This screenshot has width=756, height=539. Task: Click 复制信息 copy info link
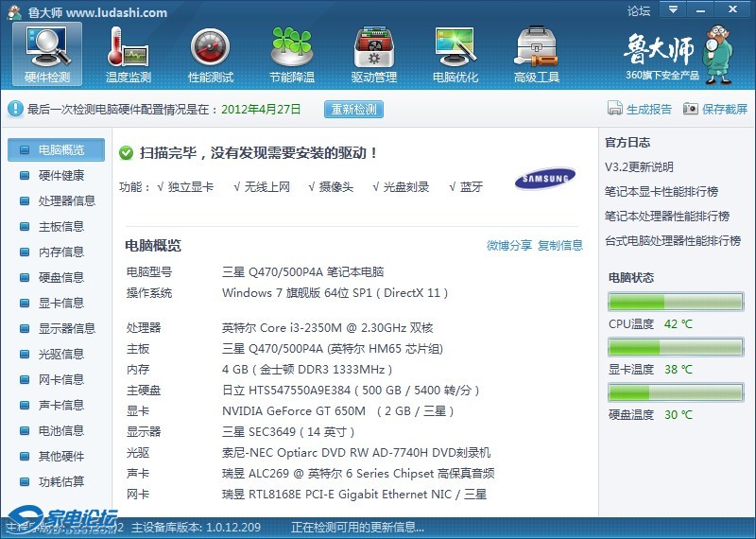[x=560, y=245]
